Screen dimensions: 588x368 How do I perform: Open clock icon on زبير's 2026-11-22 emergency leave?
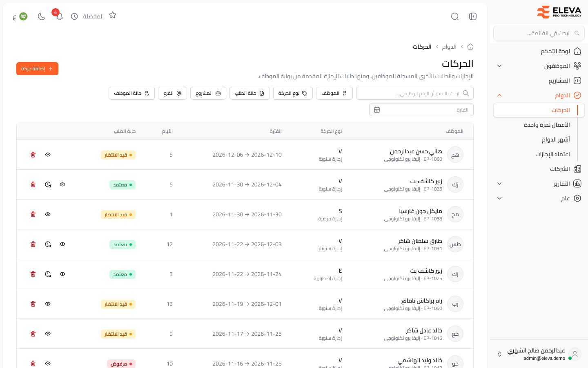[x=48, y=274]
